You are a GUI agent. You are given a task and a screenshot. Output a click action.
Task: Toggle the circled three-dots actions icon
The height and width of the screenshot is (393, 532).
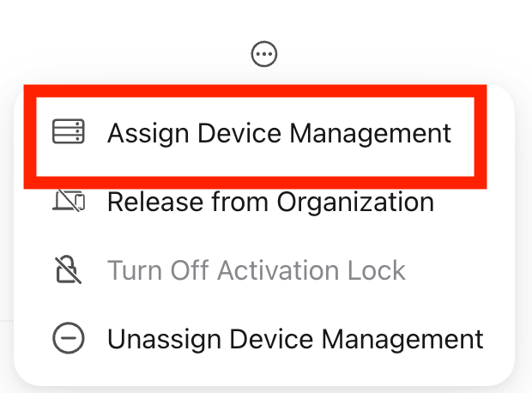tap(264, 55)
